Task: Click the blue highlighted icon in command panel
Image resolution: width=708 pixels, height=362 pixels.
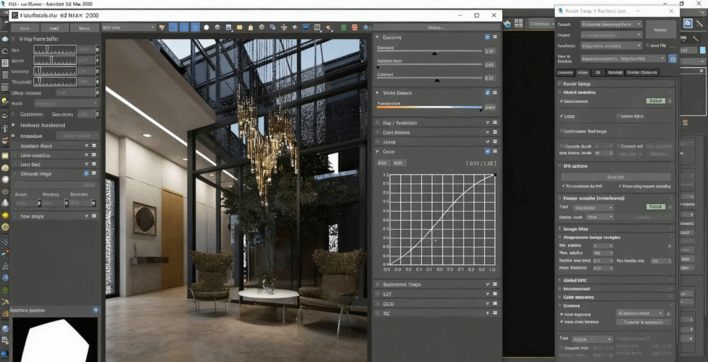Action: (688, 23)
